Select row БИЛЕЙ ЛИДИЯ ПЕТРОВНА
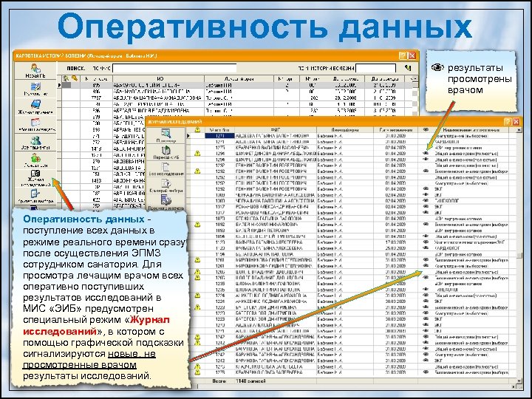The image size is (532, 399). (353, 231)
